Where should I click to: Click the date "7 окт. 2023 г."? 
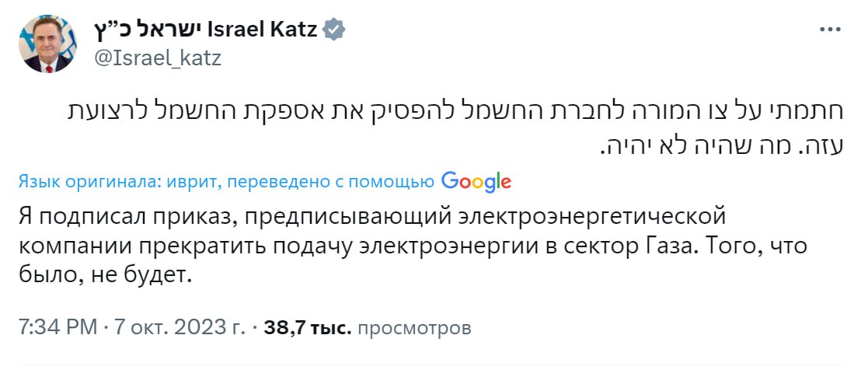click(x=182, y=328)
